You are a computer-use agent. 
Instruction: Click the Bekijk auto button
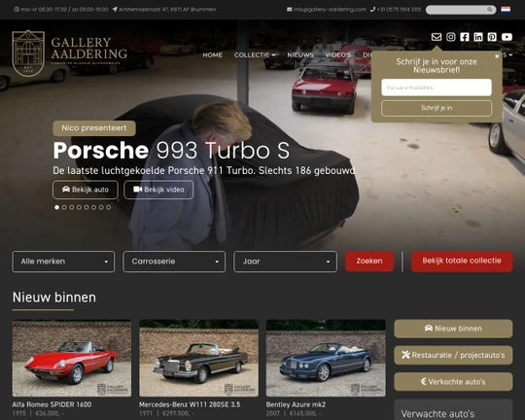point(86,190)
